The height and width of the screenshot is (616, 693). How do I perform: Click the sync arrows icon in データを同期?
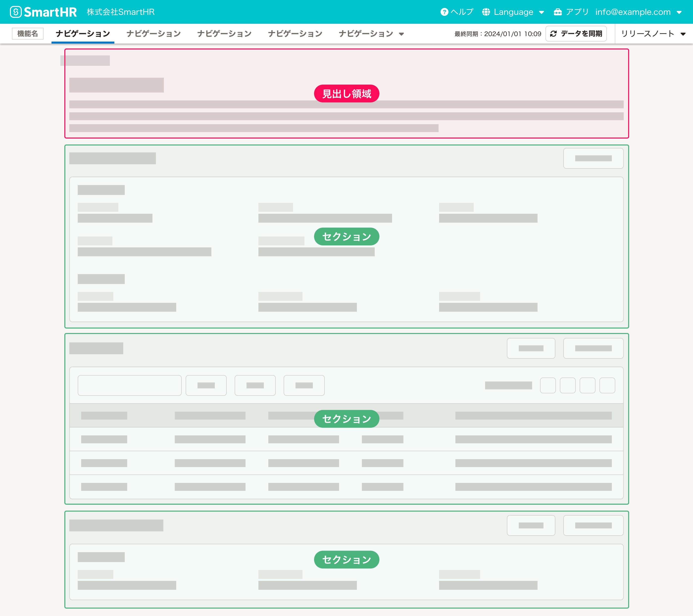[553, 34]
